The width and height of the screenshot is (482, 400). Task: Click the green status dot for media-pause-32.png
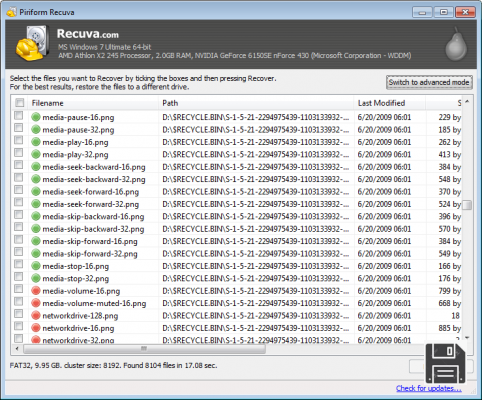36,129
